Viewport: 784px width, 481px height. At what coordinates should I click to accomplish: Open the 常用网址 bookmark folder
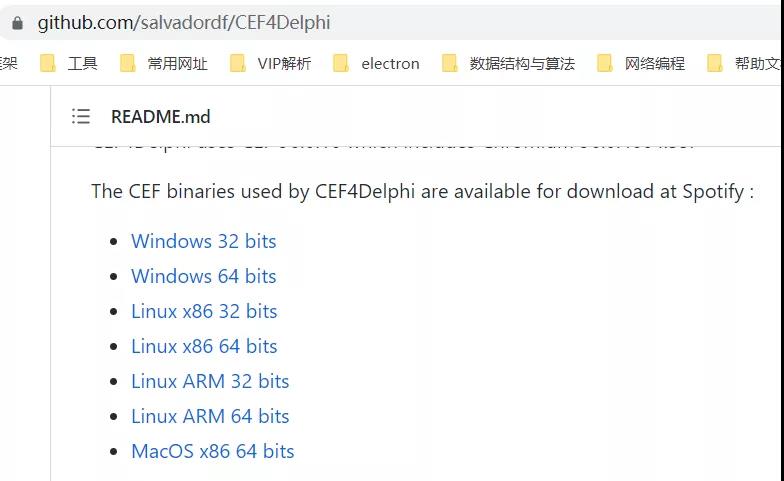164,64
